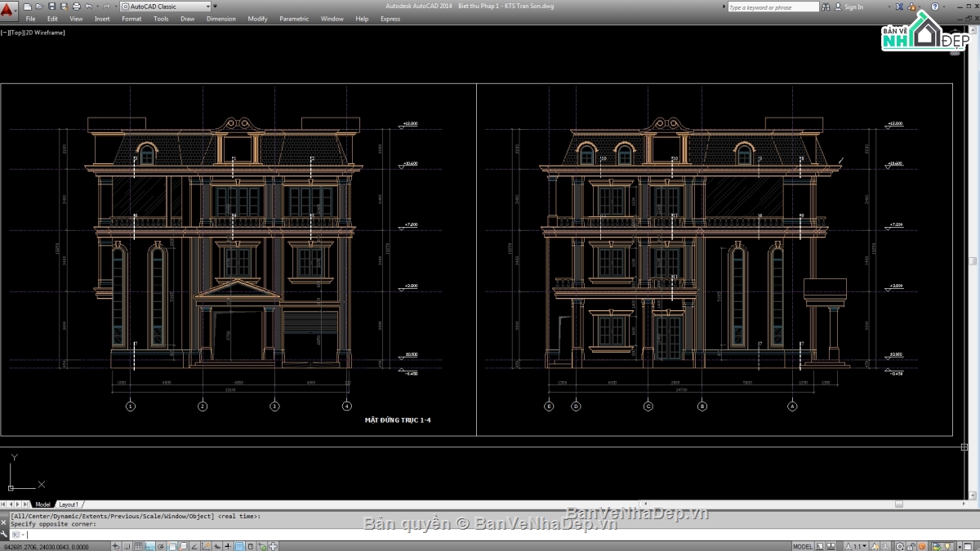Image resolution: width=980 pixels, height=551 pixels.
Task: Open the Dimension menu
Action: tap(220, 19)
